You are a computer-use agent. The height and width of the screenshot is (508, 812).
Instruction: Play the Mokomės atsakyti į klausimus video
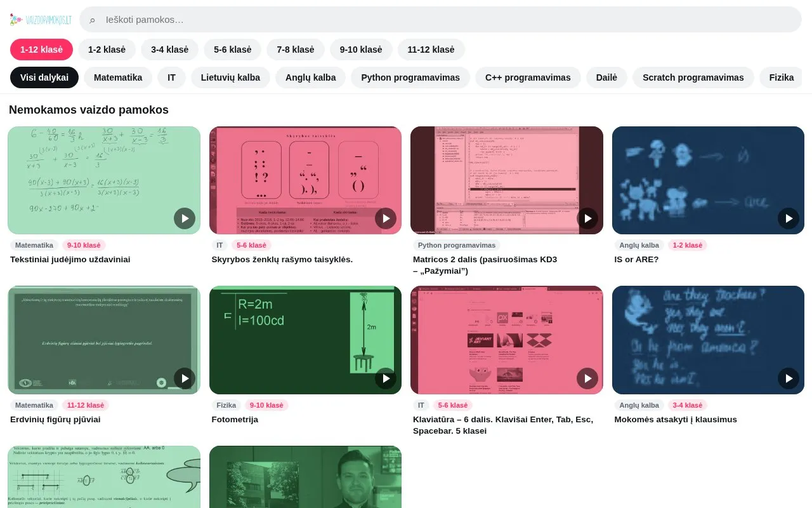pyautogui.click(x=789, y=378)
